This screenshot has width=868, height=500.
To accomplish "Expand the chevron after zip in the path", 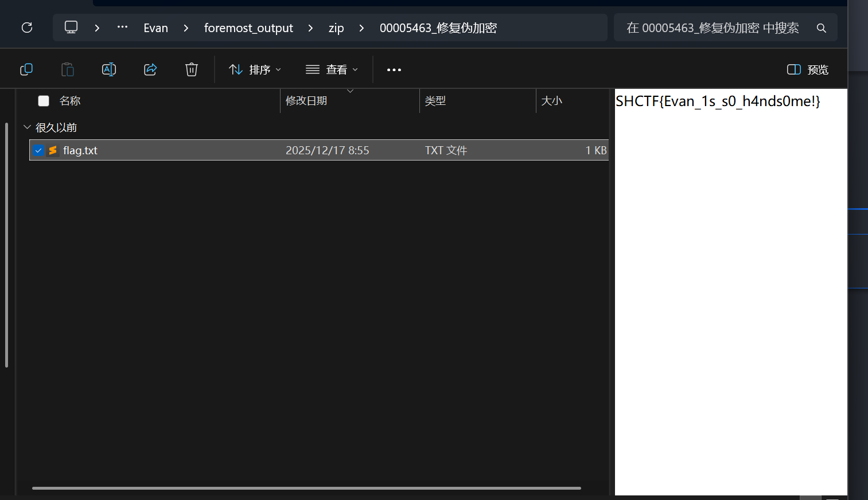I will tap(361, 28).
